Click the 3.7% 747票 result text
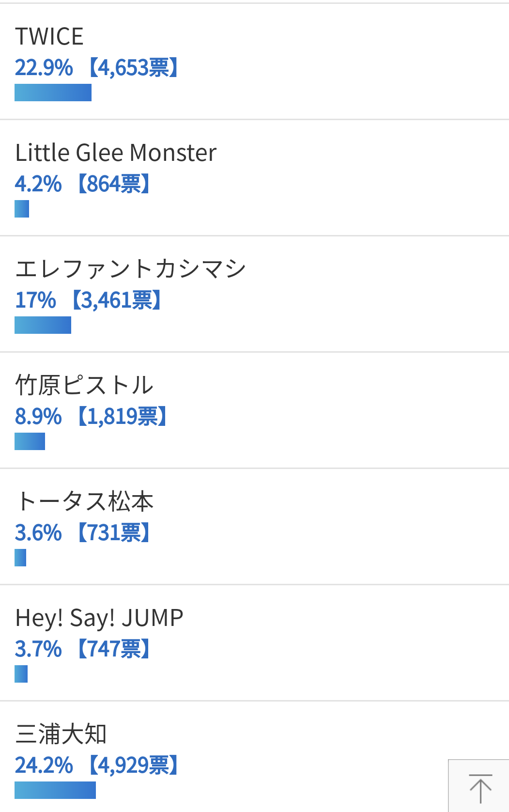The image size is (509, 812). 82,649
